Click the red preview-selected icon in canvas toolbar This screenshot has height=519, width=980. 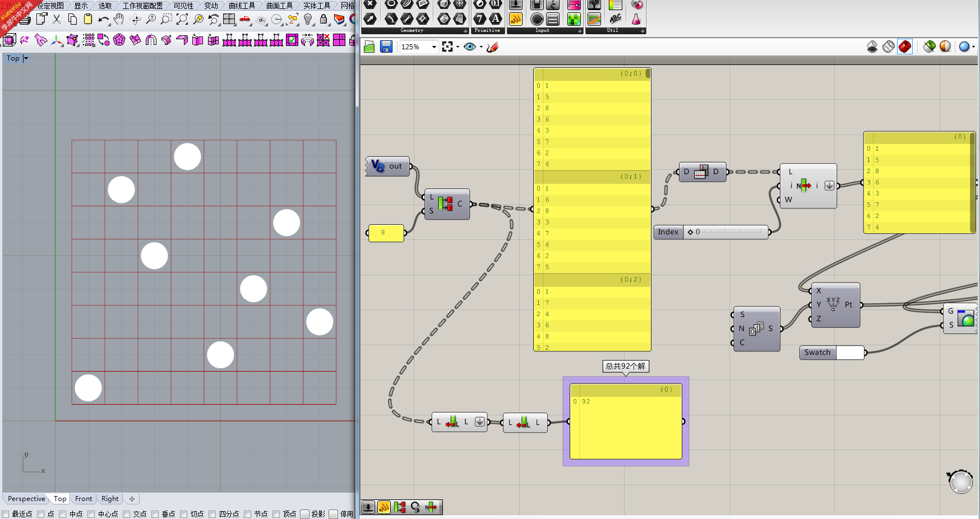(905, 47)
